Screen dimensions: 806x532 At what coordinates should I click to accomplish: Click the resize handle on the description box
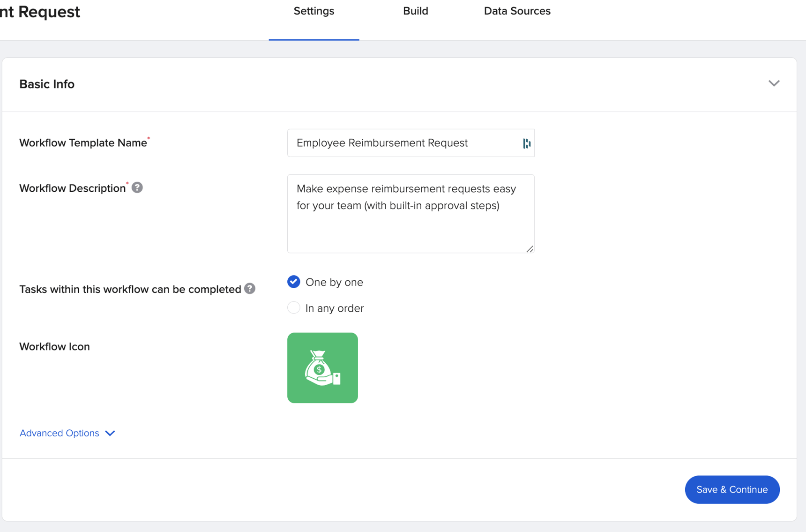[530, 249]
